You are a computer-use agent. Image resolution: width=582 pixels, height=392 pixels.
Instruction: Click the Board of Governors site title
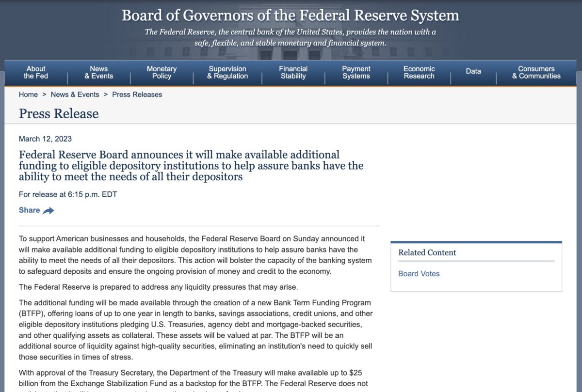[291, 16]
